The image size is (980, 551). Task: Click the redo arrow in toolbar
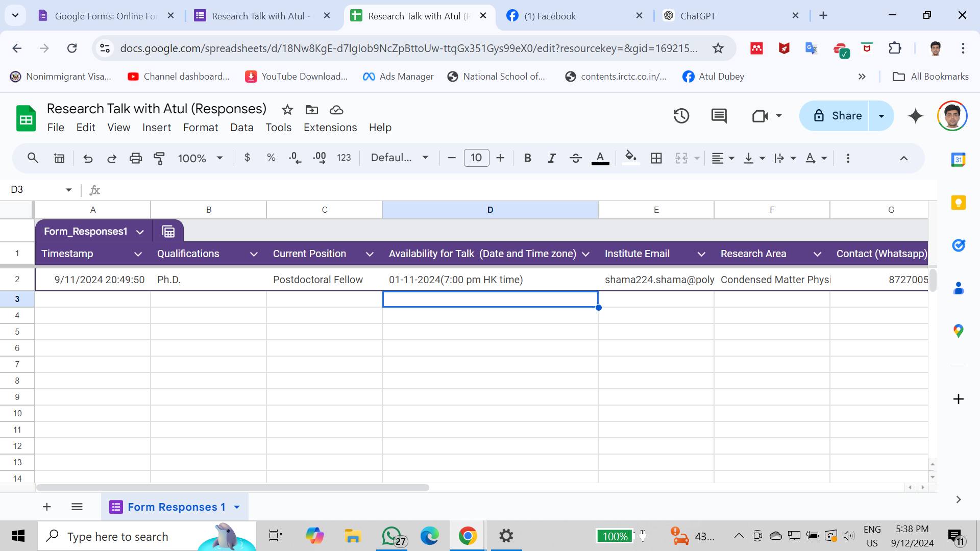point(111,158)
